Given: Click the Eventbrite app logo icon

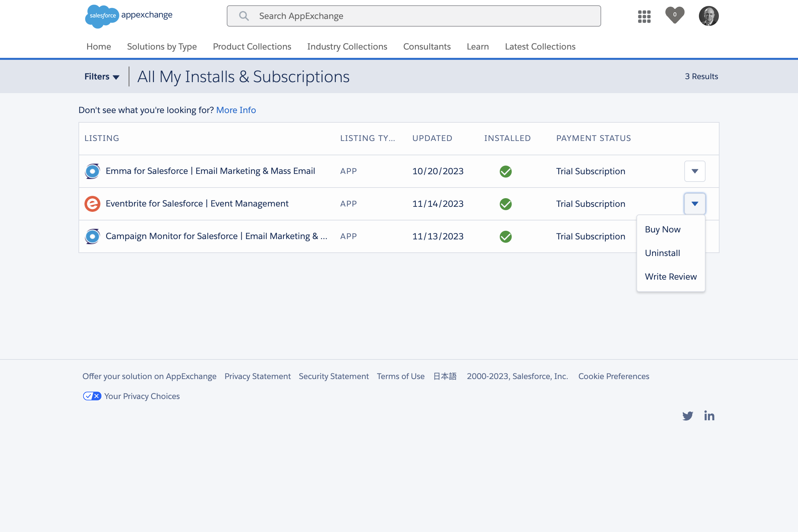Looking at the screenshot, I should tap(92, 203).
